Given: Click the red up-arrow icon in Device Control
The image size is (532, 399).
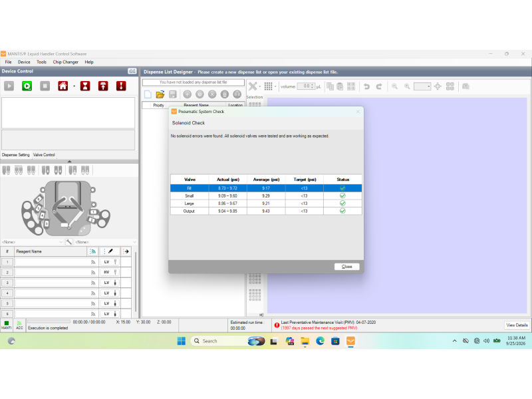Looking at the screenshot, I should point(103,86).
